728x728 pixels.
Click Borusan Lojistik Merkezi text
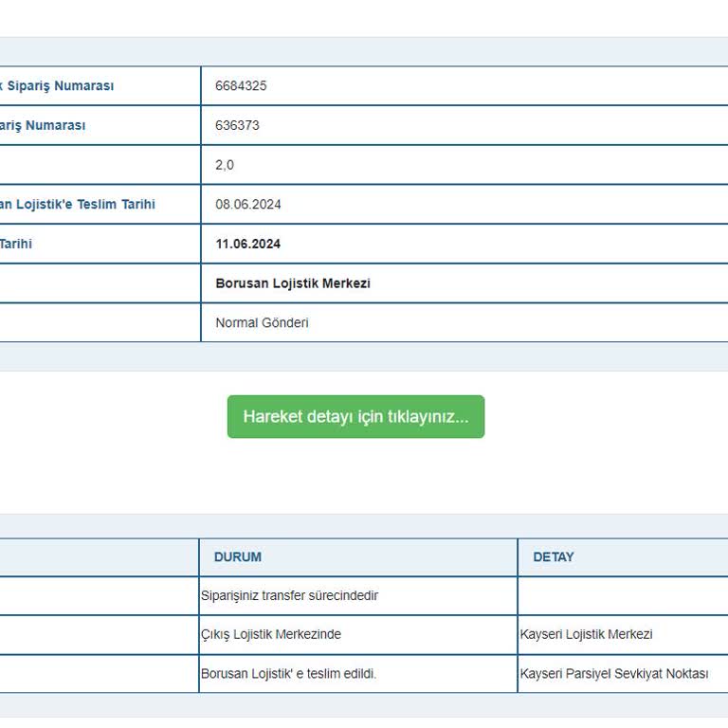tap(293, 283)
